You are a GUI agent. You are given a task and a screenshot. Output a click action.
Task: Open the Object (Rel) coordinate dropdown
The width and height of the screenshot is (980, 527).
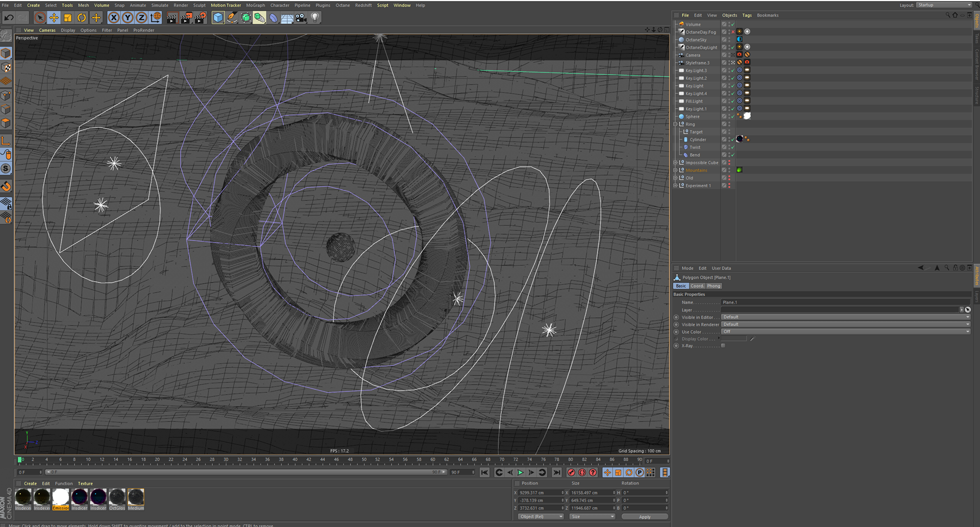point(540,516)
